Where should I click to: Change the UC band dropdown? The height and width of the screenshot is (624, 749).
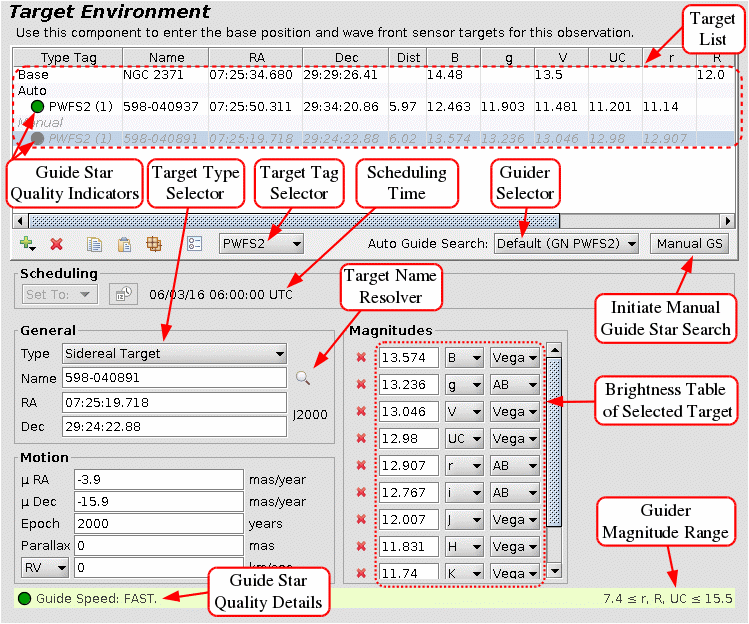tap(464, 438)
